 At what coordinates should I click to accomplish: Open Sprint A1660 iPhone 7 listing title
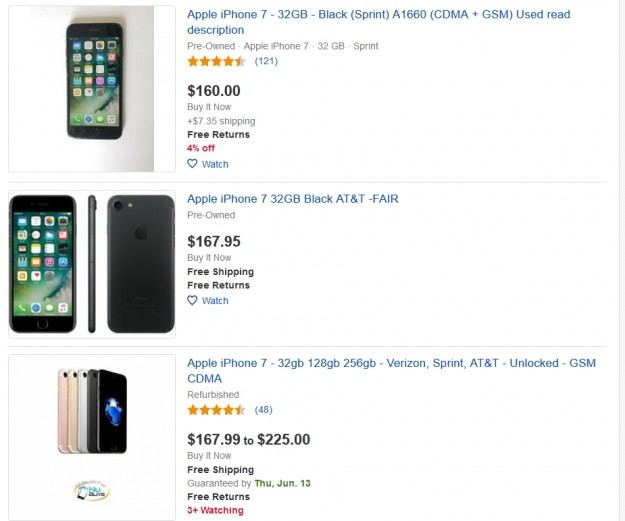click(378, 14)
